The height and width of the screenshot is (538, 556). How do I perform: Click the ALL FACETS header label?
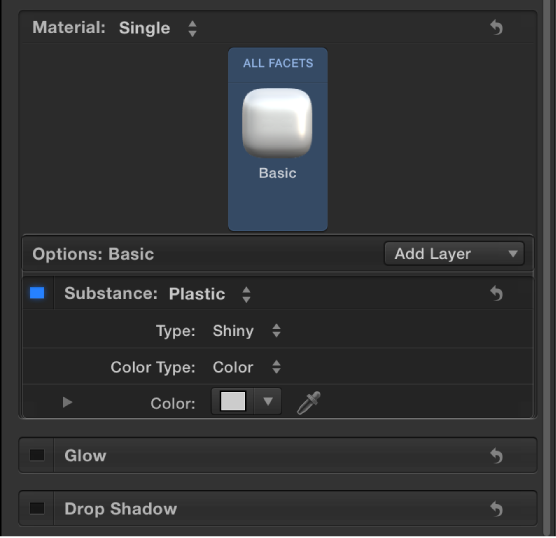278,63
